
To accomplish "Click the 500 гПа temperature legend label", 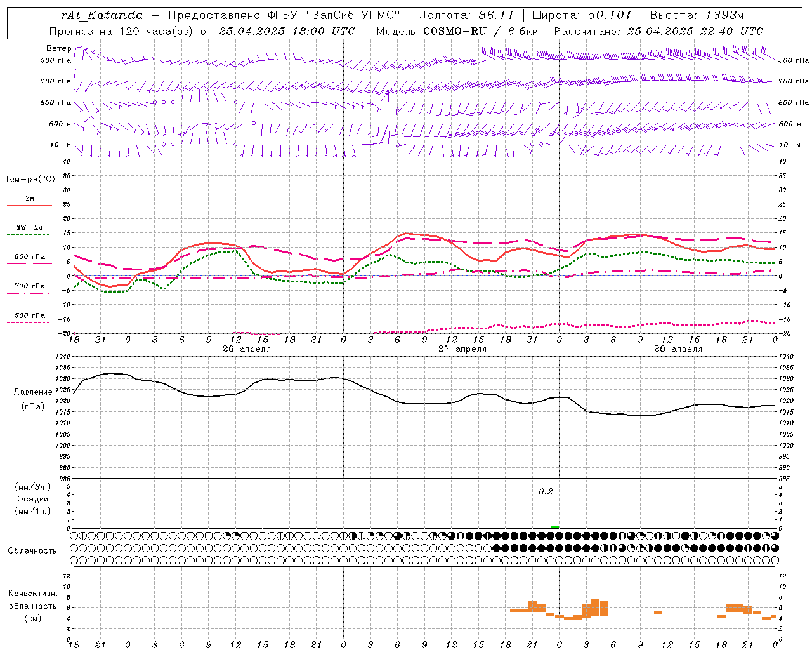I will point(30,315).
